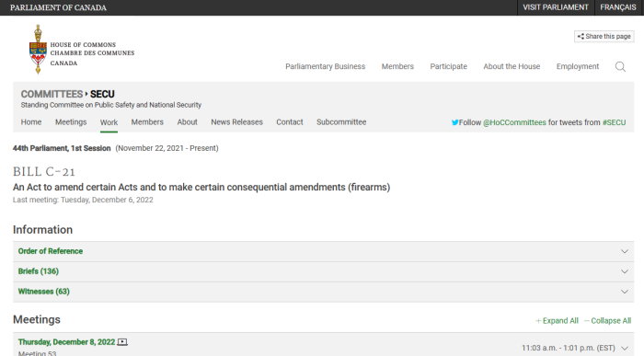Click the SECU committee heading

click(x=102, y=94)
